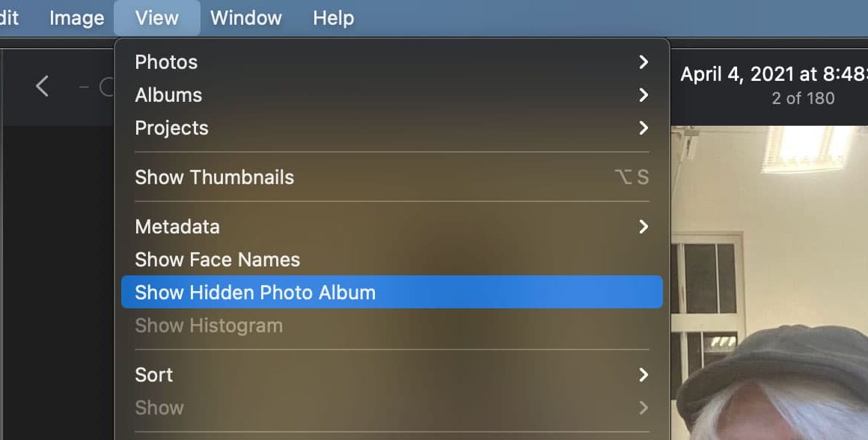868x440 pixels.
Task: Choose the Projects menu entry
Action: pos(392,128)
